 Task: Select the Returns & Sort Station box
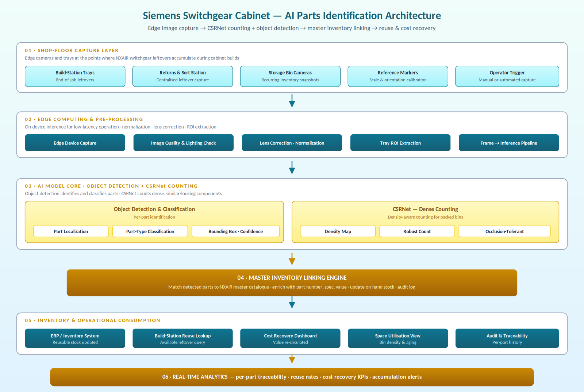(x=182, y=76)
